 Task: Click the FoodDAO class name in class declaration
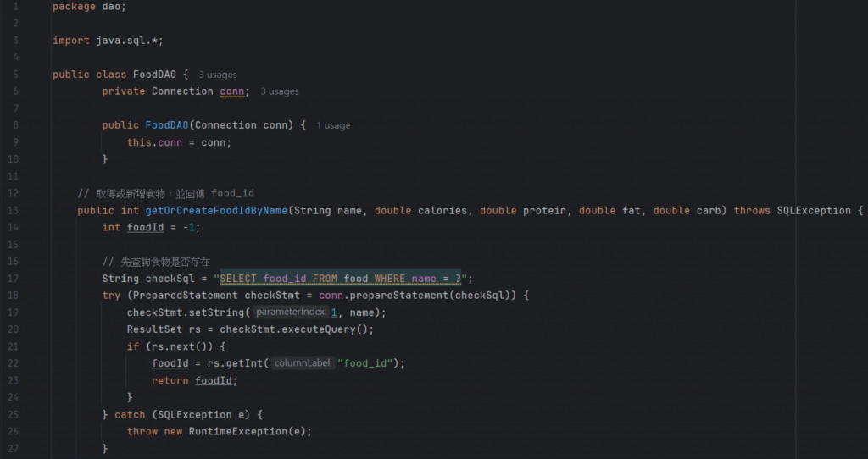(x=154, y=75)
